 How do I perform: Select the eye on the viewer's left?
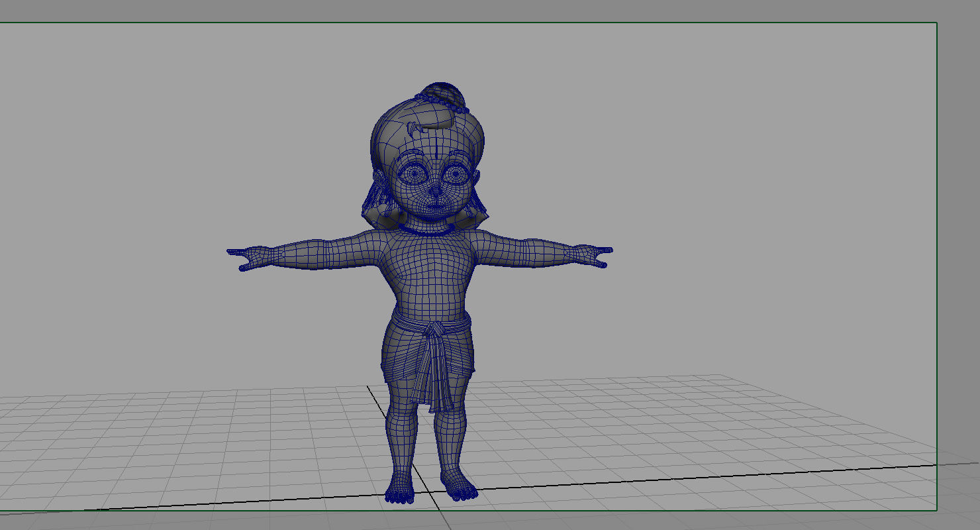pos(415,174)
